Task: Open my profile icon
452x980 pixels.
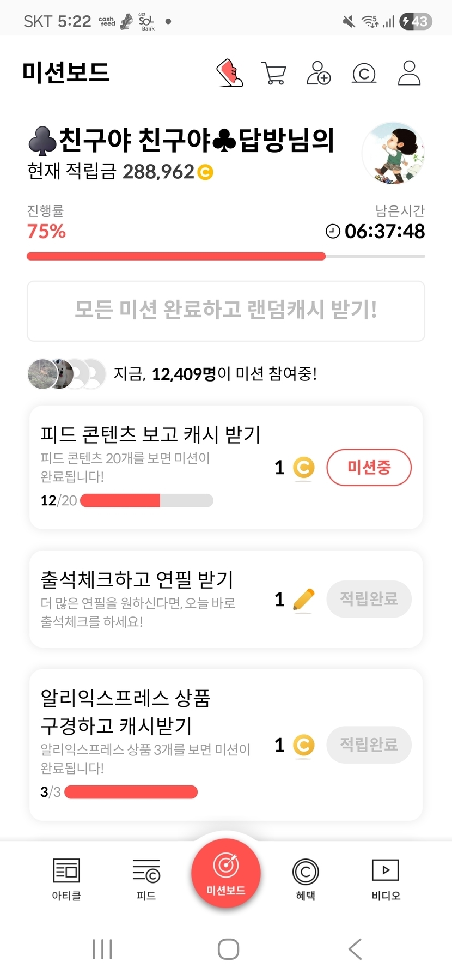Action: pos(409,73)
